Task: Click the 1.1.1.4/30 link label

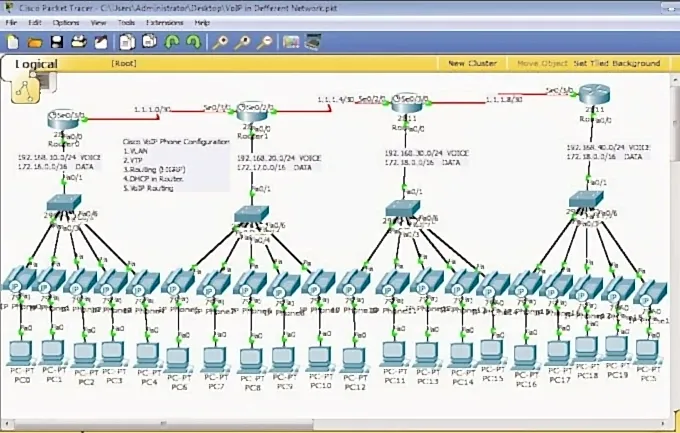Action: (x=336, y=100)
